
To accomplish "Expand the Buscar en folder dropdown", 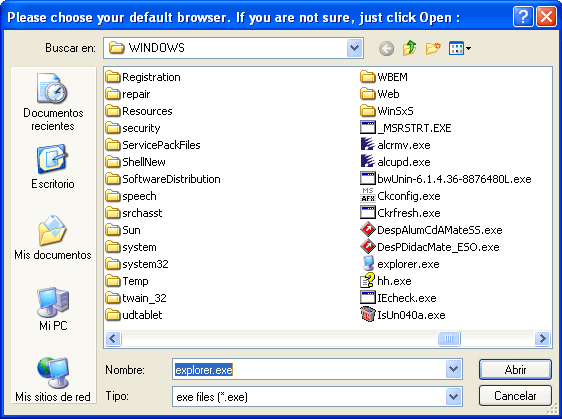I will [x=354, y=48].
